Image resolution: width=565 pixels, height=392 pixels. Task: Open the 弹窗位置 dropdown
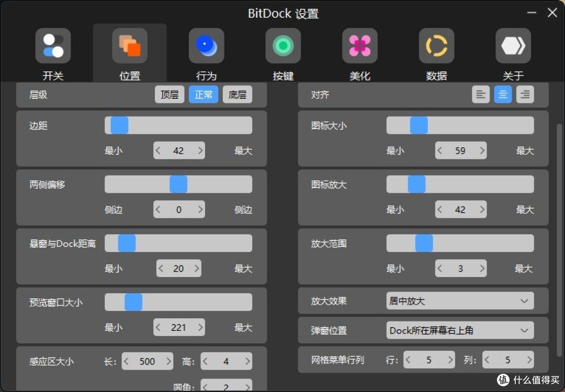[460, 330]
